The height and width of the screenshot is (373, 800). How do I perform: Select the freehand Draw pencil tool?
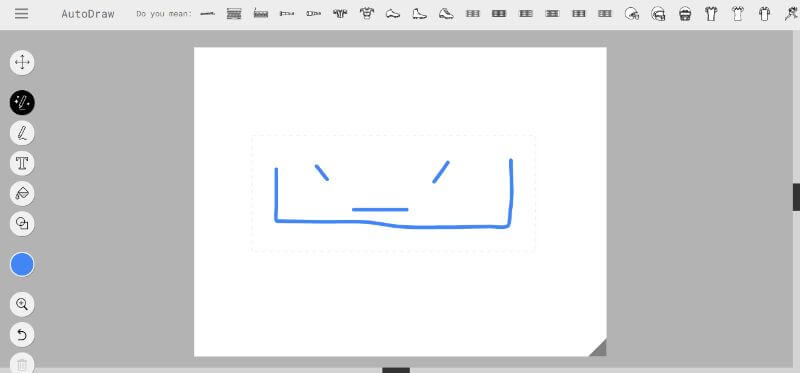coord(22,133)
